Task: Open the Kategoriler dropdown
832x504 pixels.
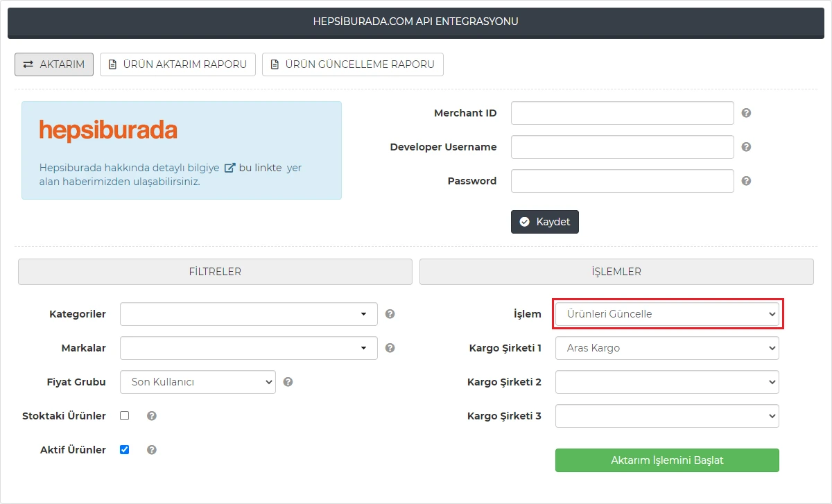Action: (x=248, y=314)
